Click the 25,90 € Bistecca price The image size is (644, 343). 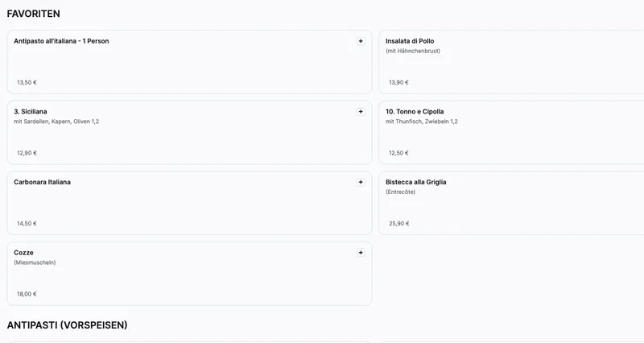tap(398, 224)
